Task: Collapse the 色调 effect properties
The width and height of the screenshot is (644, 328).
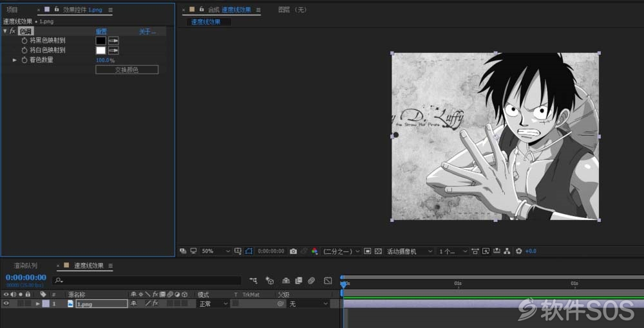Action: click(x=5, y=31)
